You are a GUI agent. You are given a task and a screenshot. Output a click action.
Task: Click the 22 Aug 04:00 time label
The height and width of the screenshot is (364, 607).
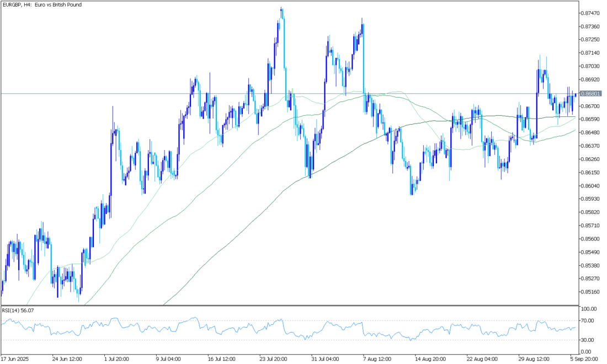point(482,357)
